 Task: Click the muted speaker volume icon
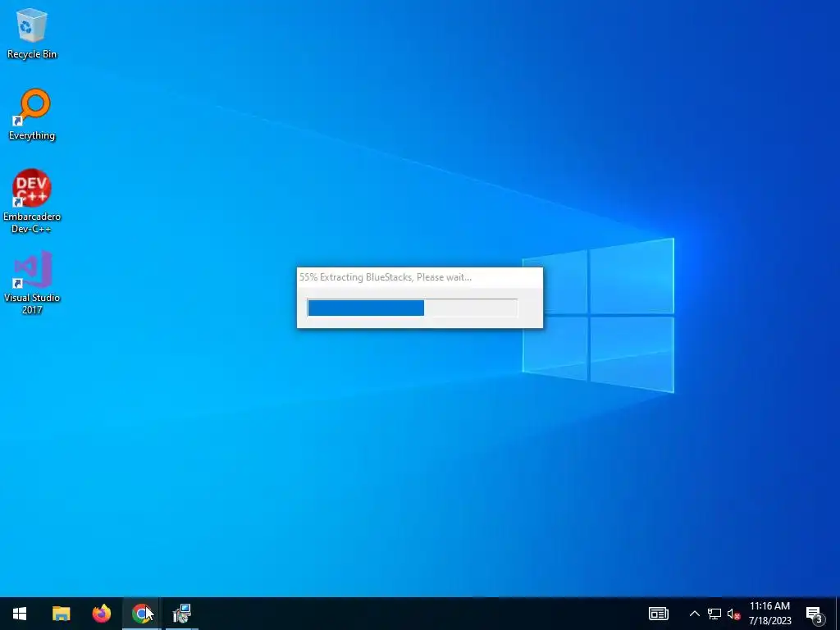tap(733, 614)
